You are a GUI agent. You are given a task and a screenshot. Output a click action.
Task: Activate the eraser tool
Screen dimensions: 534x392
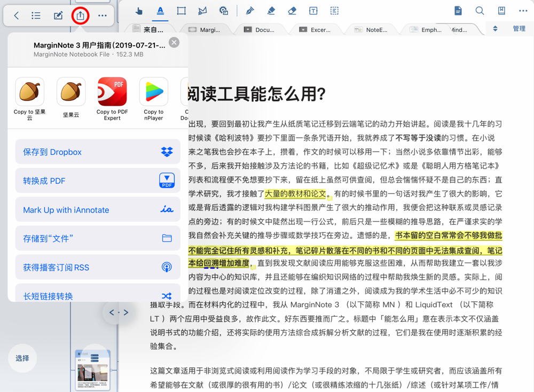pyautogui.click(x=293, y=11)
